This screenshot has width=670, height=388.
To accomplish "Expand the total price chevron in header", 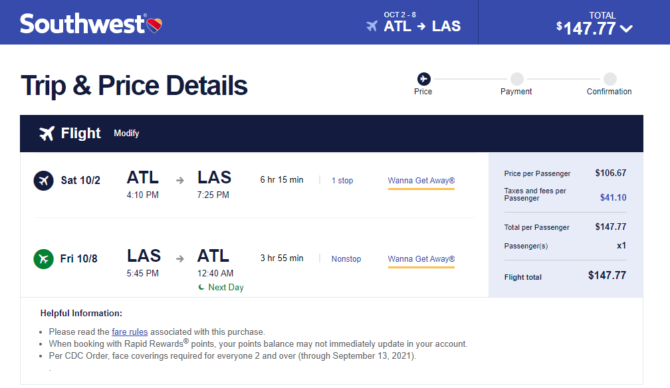I will [626, 29].
